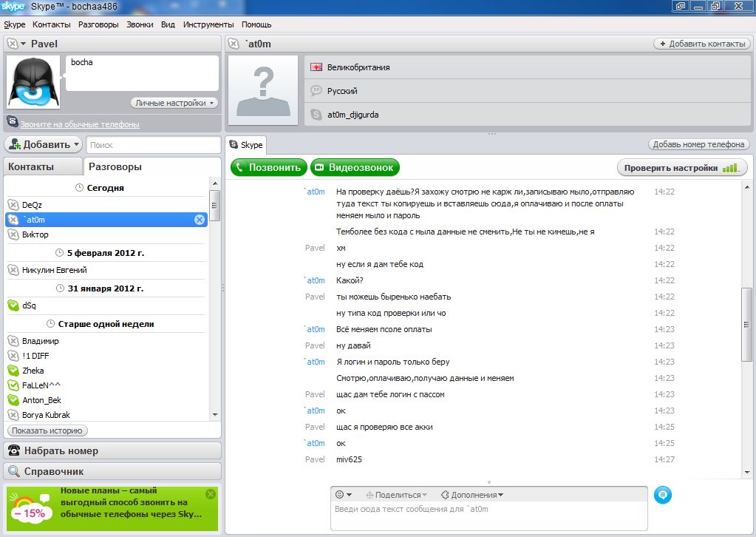Expand the Личные настройки dropdown
The height and width of the screenshot is (537, 756).
[x=174, y=103]
